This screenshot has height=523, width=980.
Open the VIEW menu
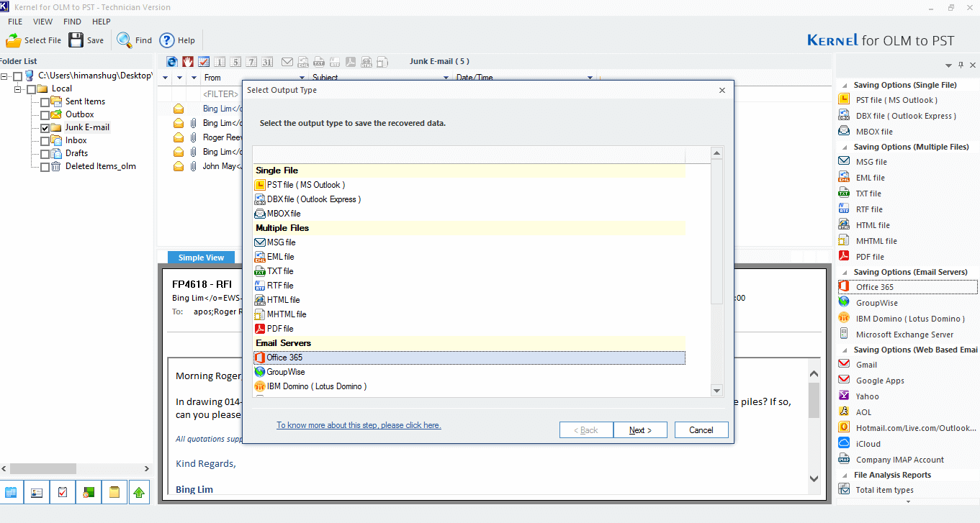[x=42, y=22]
